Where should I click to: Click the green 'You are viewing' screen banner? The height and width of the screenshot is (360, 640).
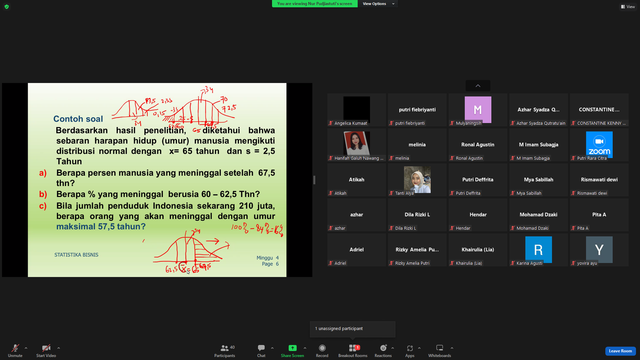pos(315,4)
